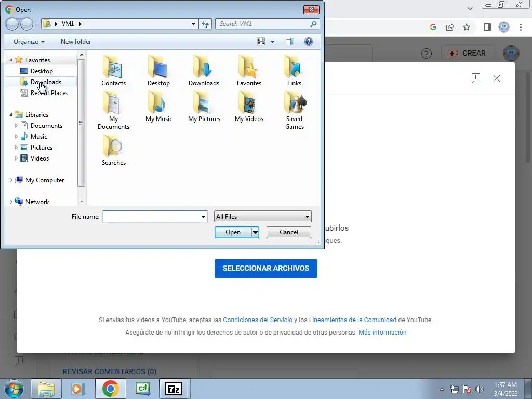The height and width of the screenshot is (399, 532).
Task: Open Lineamientos de la Comunidad link
Action: (353, 320)
